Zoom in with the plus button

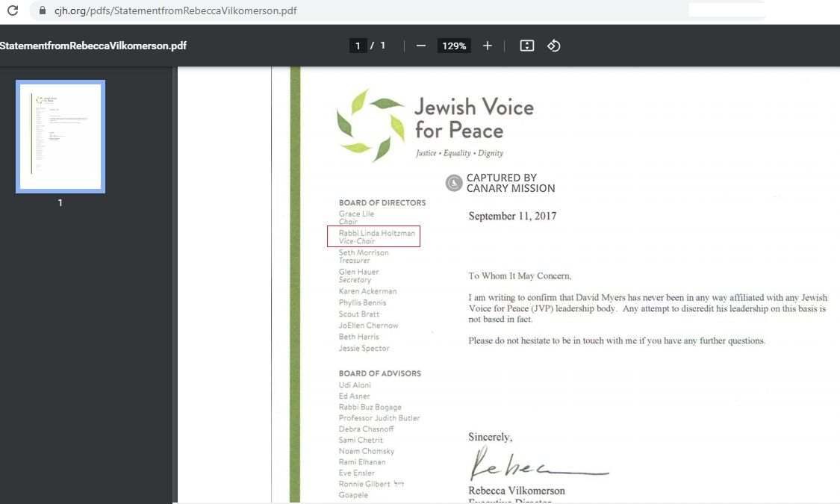click(488, 46)
